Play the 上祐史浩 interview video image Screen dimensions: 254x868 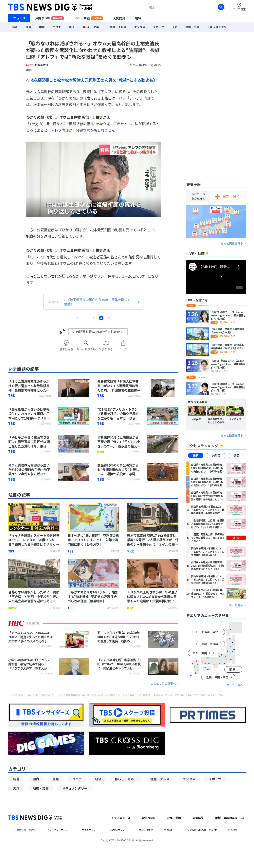point(93,179)
